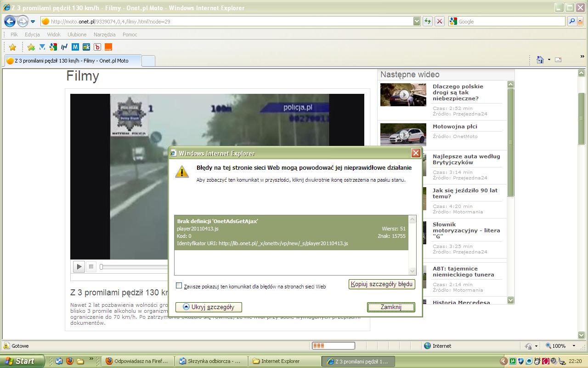The width and height of the screenshot is (588, 368).
Task: Open 'Jak się jeździło 90 lat temu?'
Action: pyautogui.click(x=465, y=193)
